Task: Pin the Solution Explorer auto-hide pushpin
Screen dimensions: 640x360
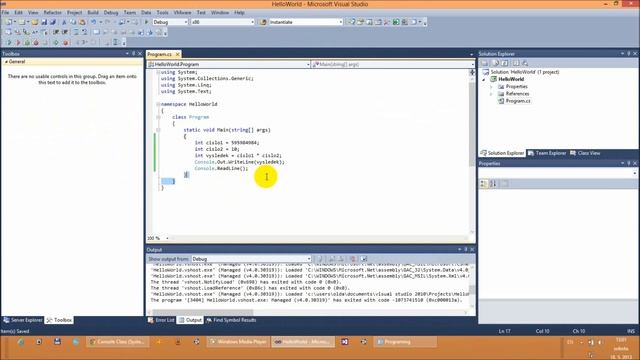Action: coord(629,54)
